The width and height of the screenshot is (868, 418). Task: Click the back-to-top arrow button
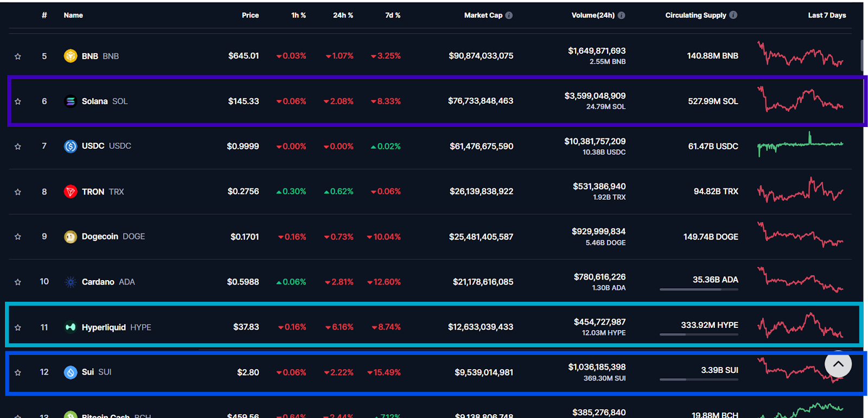click(838, 364)
